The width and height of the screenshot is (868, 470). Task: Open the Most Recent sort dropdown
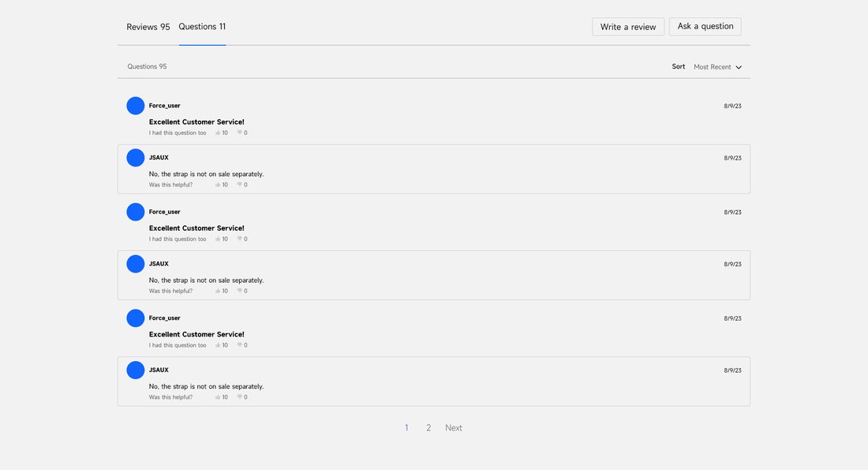717,67
